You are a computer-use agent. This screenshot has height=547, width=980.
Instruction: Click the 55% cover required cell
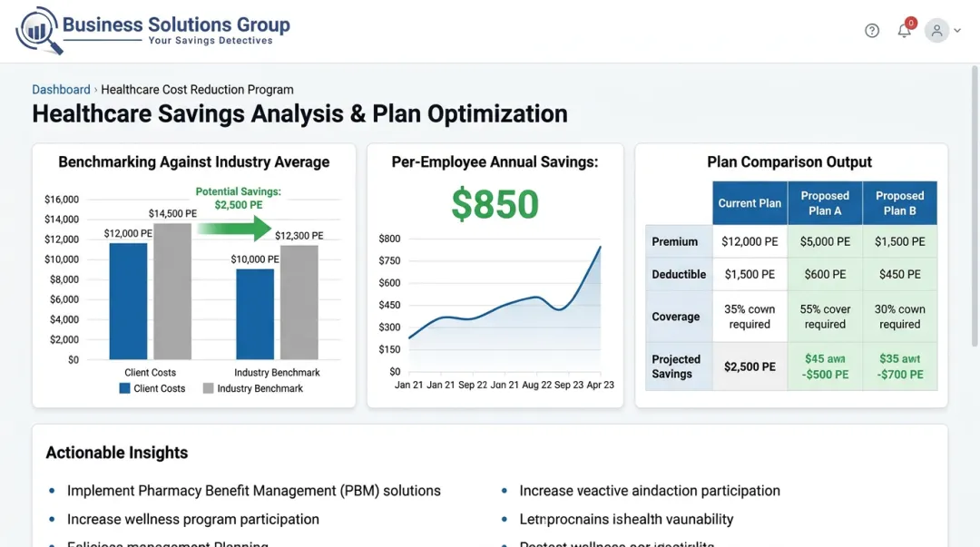[825, 317]
